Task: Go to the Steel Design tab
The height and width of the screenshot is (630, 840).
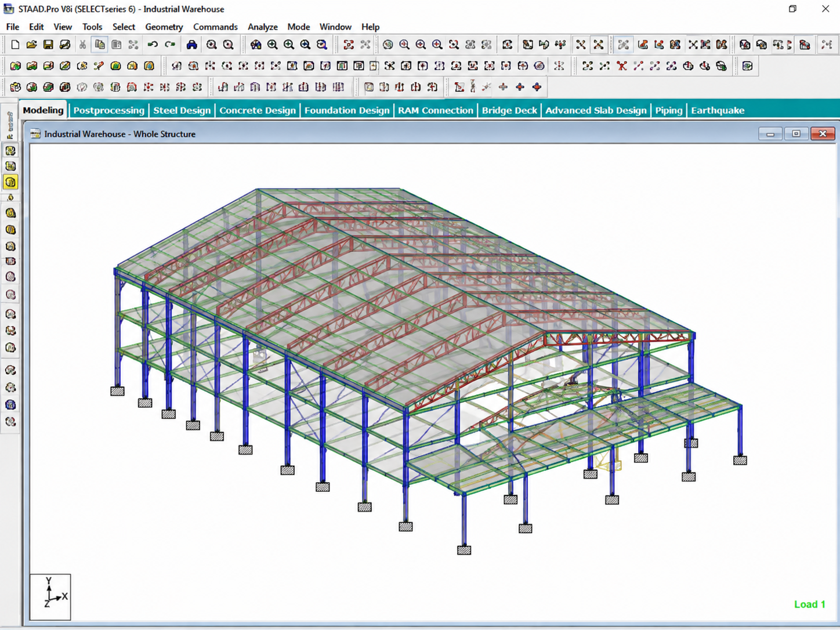Action: point(182,110)
